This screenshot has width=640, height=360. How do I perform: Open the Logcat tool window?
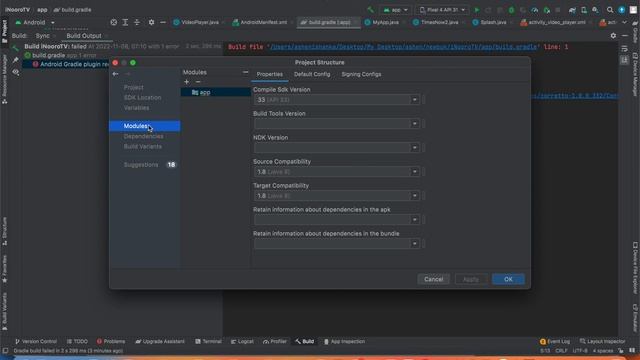point(242,342)
